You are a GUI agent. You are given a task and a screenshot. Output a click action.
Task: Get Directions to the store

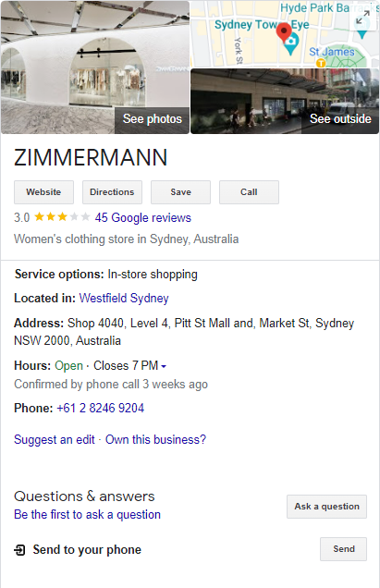112,192
